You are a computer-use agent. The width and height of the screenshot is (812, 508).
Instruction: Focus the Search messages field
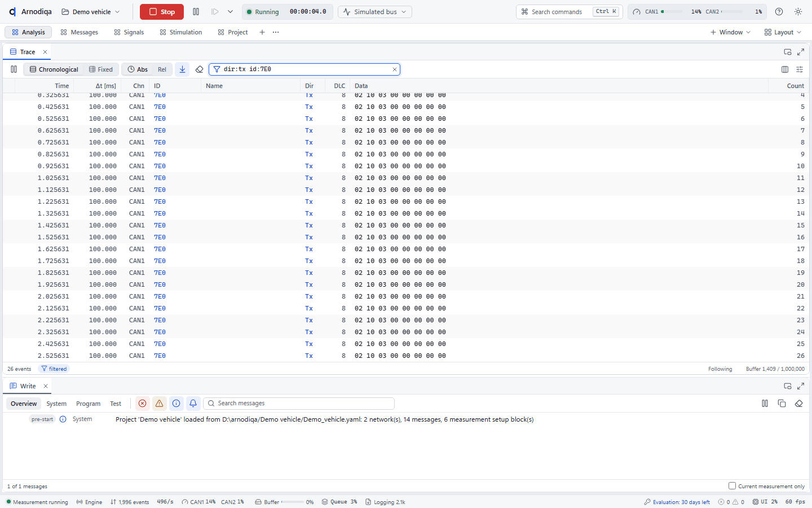299,404
